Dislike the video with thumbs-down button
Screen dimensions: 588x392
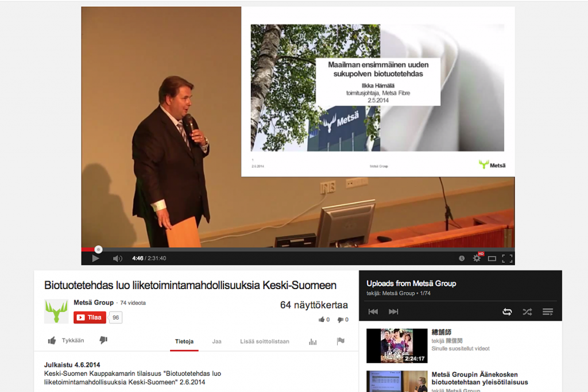(x=103, y=340)
